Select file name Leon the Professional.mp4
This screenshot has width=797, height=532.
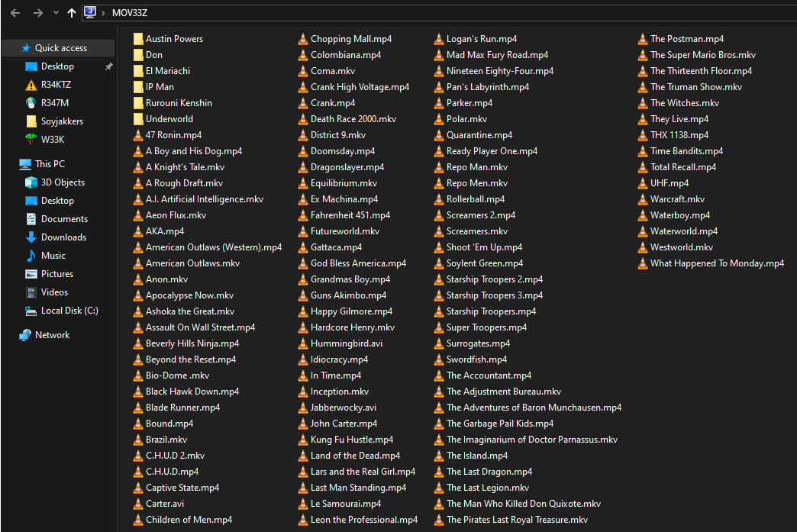[364, 519]
